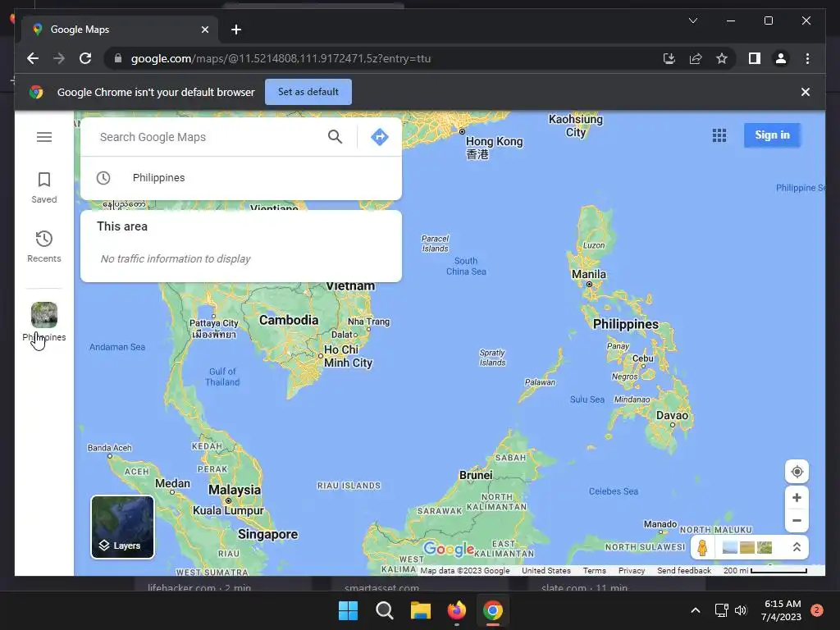Click the first imagery thumbnail beside Pegman
The height and width of the screenshot is (630, 840).
[729, 547]
